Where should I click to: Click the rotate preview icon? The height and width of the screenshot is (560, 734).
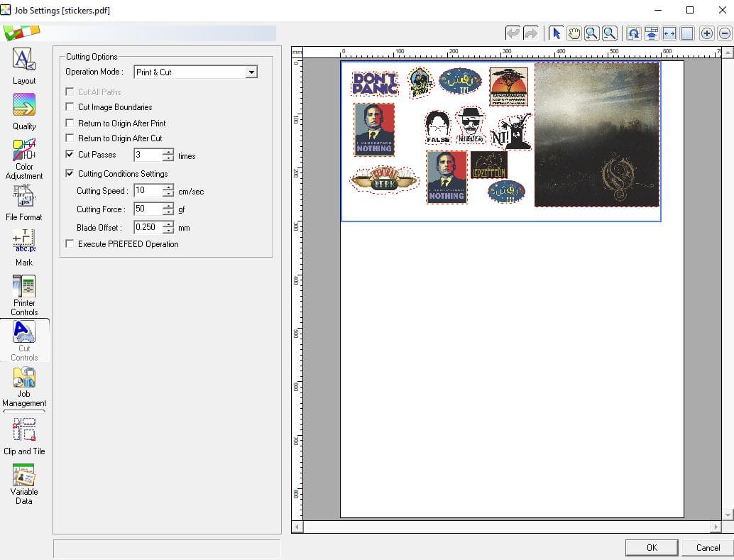634,33
